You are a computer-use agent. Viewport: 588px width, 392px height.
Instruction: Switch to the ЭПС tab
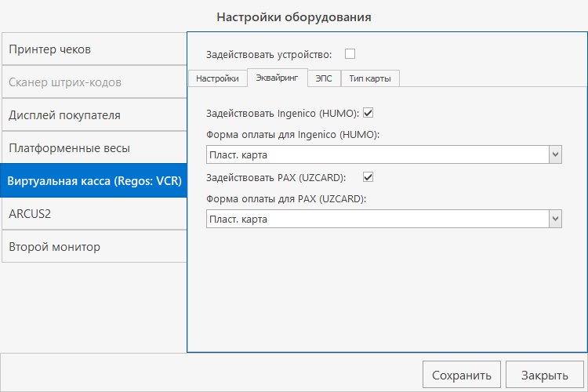(x=324, y=78)
